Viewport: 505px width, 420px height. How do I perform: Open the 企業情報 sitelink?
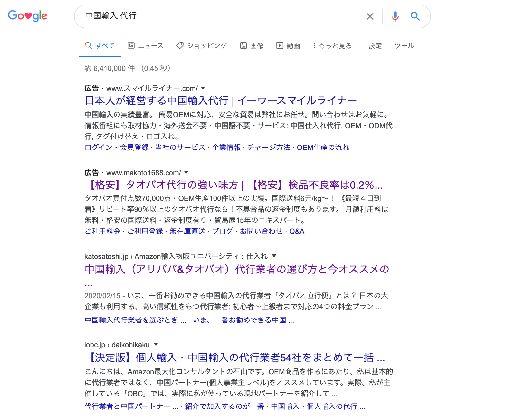[226, 148]
